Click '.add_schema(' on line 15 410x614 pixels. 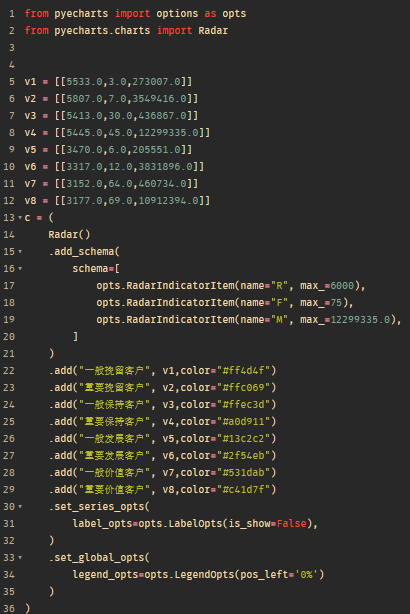click(84, 251)
